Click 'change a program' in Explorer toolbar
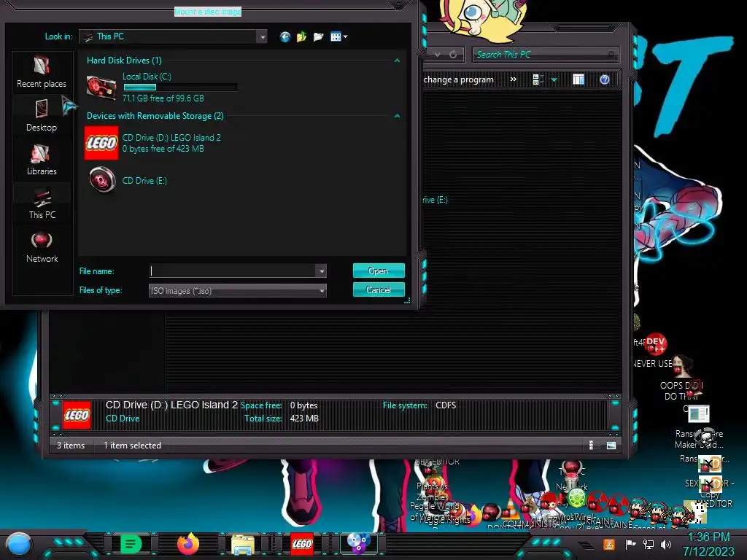 click(x=458, y=79)
